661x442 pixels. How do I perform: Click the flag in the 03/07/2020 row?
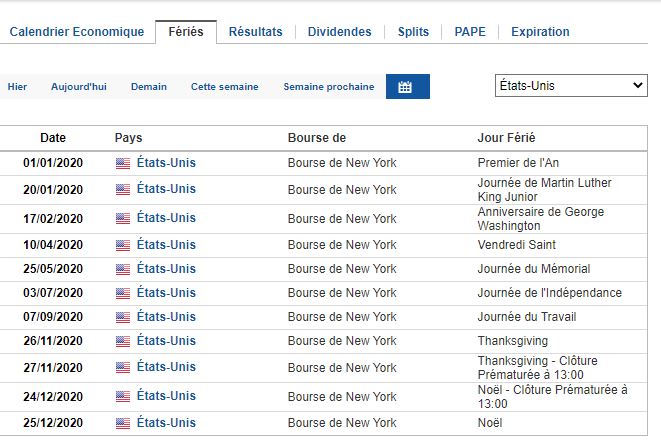[123, 293]
